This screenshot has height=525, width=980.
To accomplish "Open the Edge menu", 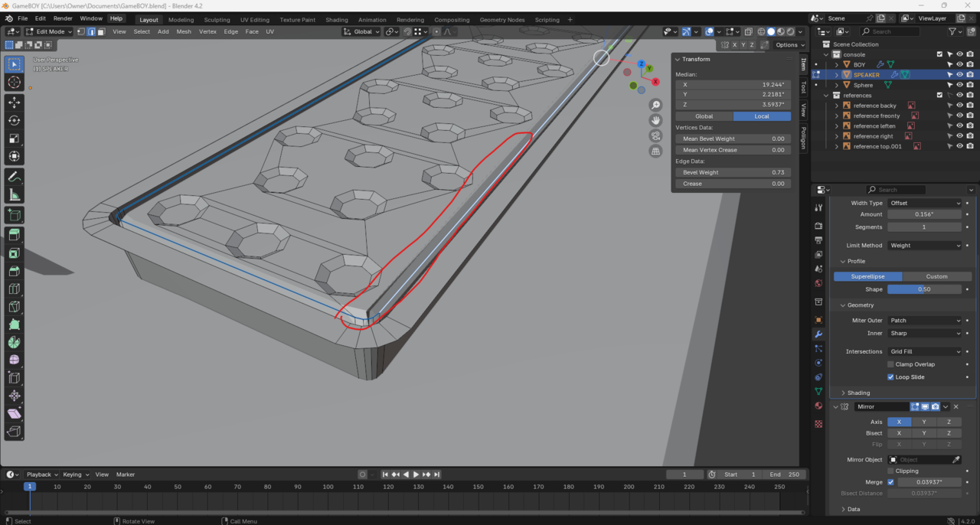I will click(x=230, y=32).
